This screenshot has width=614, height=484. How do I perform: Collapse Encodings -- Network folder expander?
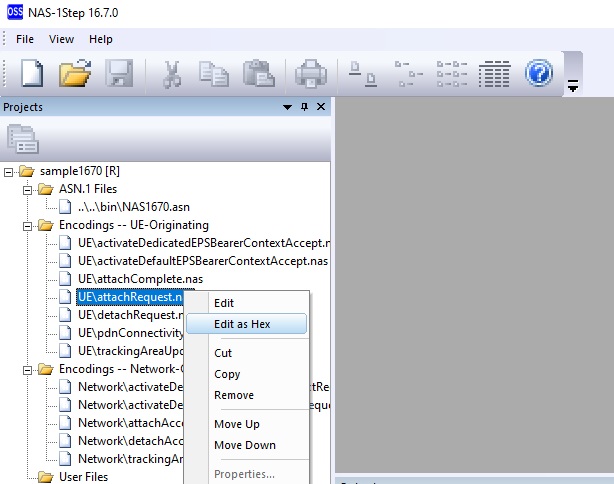click(27, 370)
